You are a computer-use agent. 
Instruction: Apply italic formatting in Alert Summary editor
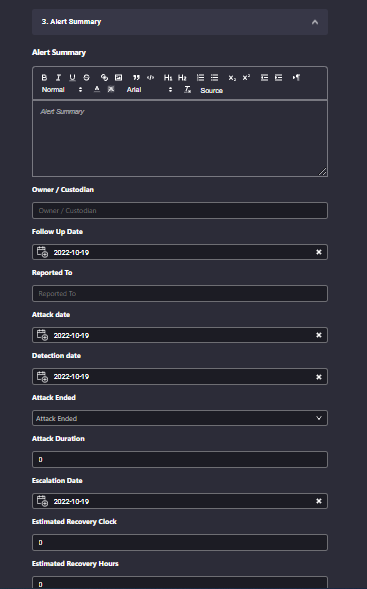click(58, 77)
